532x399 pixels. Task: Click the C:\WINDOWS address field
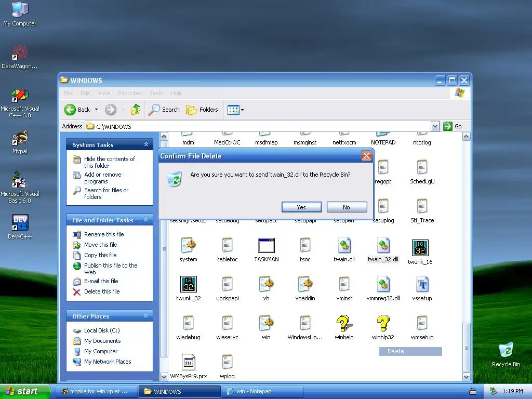258,127
